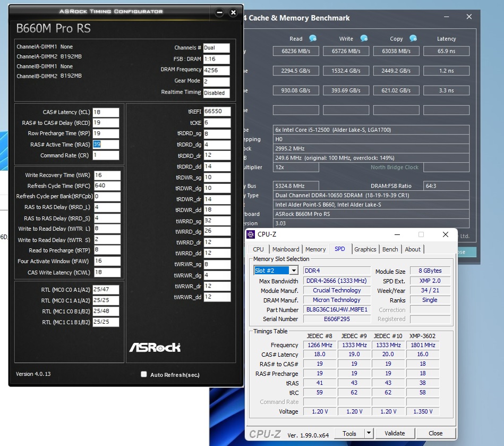Viewport: 504px width, 446px height.
Task: Switch to the CPU tab in CPU-Z
Action: tap(258, 249)
